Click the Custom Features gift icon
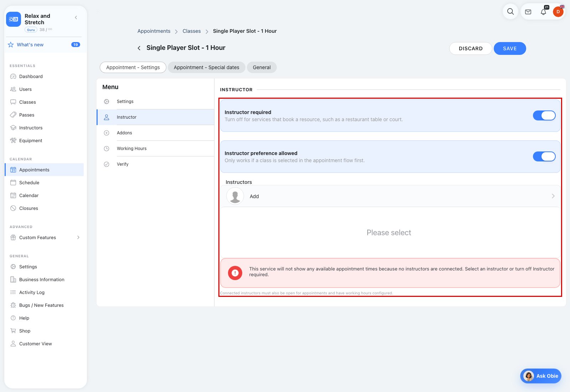 (x=13, y=237)
